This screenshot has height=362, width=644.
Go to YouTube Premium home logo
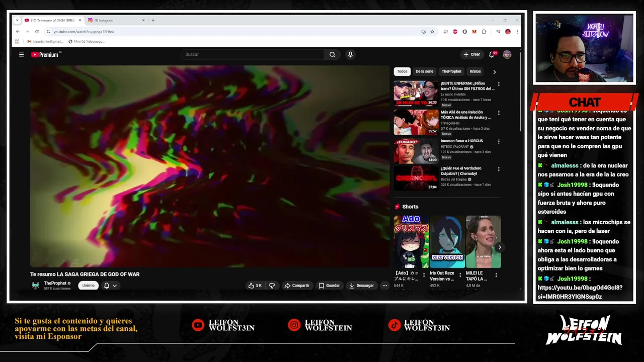[x=46, y=54]
